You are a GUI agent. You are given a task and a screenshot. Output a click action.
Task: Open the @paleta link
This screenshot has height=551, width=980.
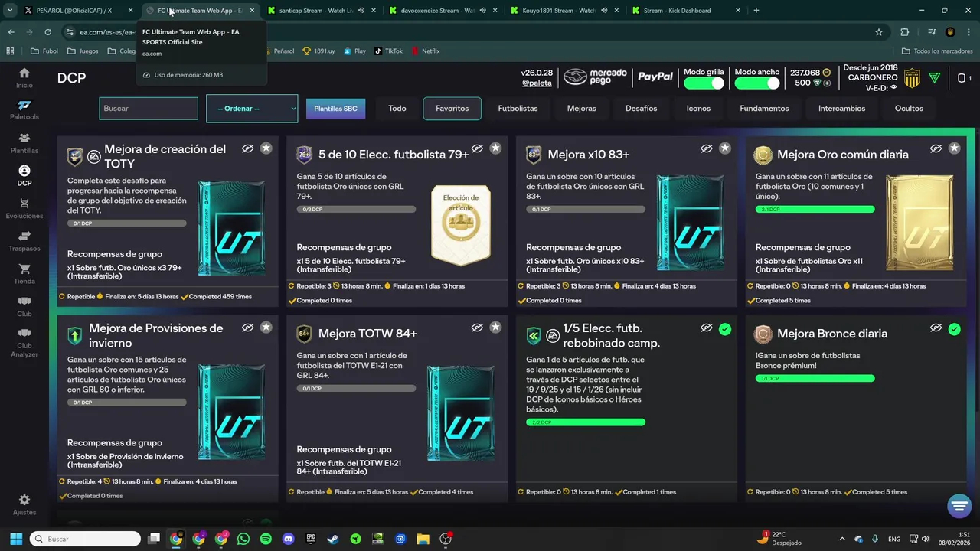537,83
